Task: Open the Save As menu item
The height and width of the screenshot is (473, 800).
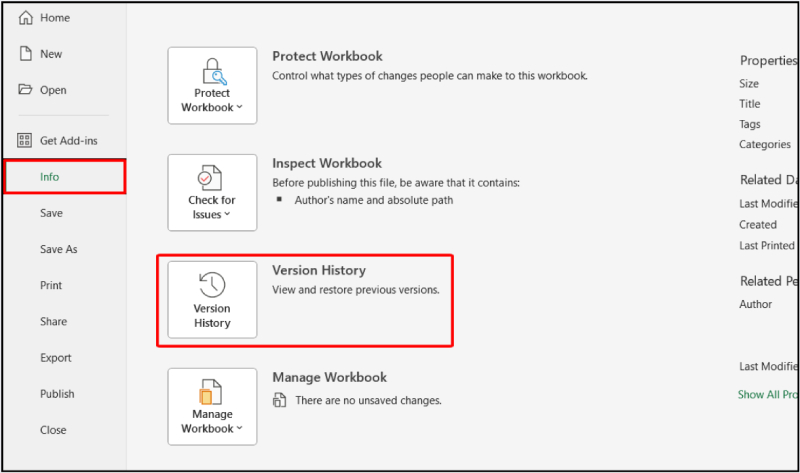Action: click(58, 249)
